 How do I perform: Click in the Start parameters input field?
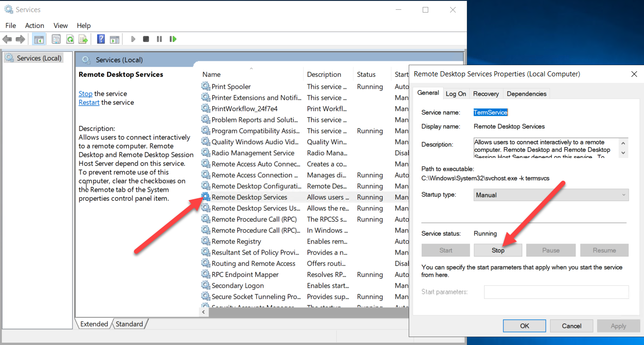pyautogui.click(x=556, y=292)
